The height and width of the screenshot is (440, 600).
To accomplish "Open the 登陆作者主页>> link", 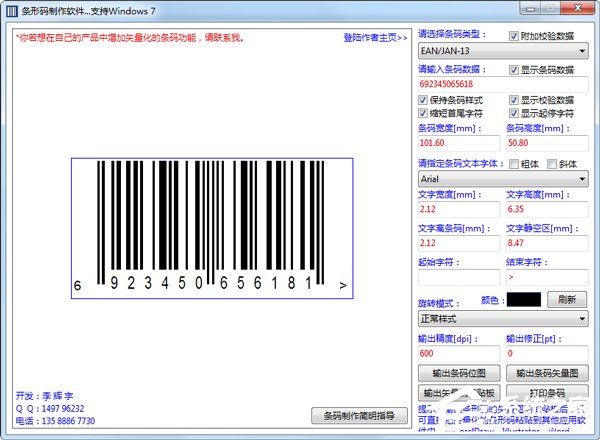I will 375,37.
